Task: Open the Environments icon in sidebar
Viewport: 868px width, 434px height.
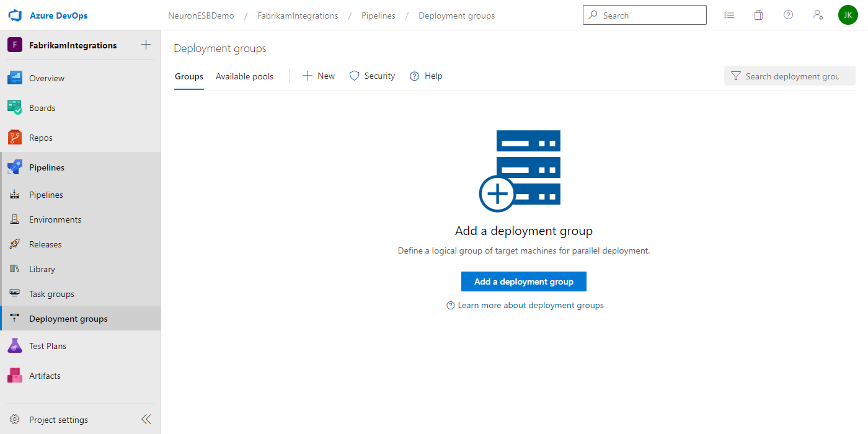Action: pyautogui.click(x=15, y=219)
